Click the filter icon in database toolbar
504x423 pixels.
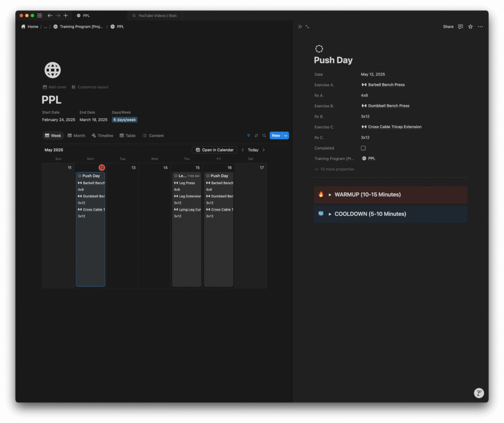click(249, 136)
